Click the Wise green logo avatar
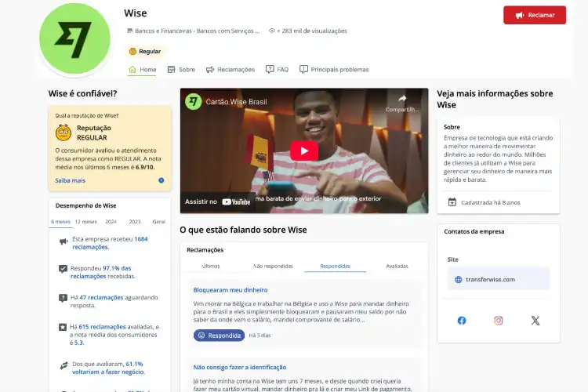 point(75,38)
